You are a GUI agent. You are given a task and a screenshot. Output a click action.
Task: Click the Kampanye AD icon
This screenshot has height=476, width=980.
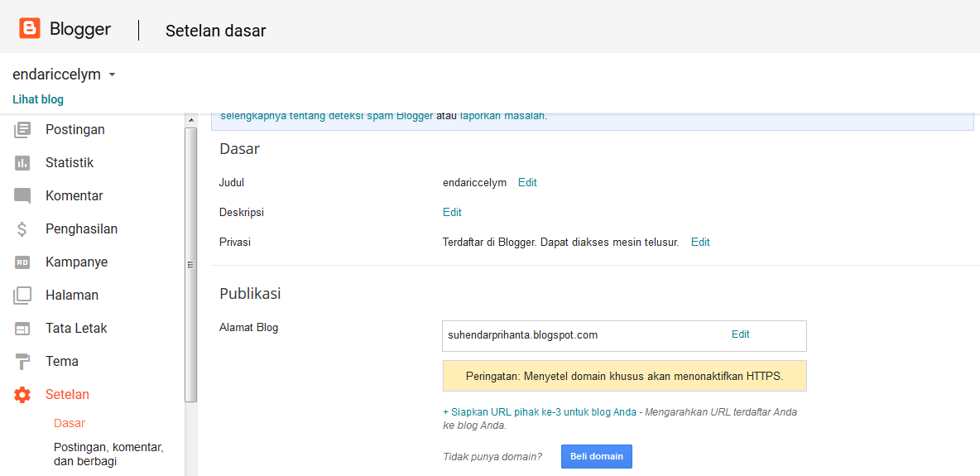coord(22,262)
